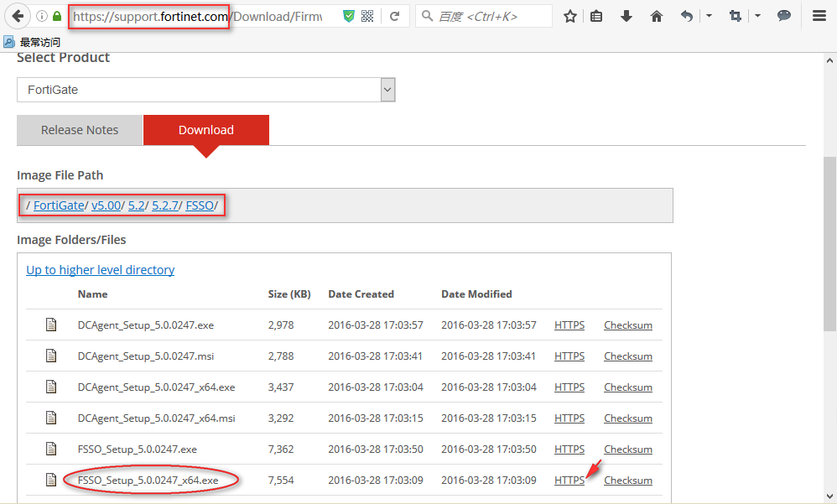Image resolution: width=837 pixels, height=504 pixels.
Task: Click the Date Created column header
Action: tap(361, 294)
